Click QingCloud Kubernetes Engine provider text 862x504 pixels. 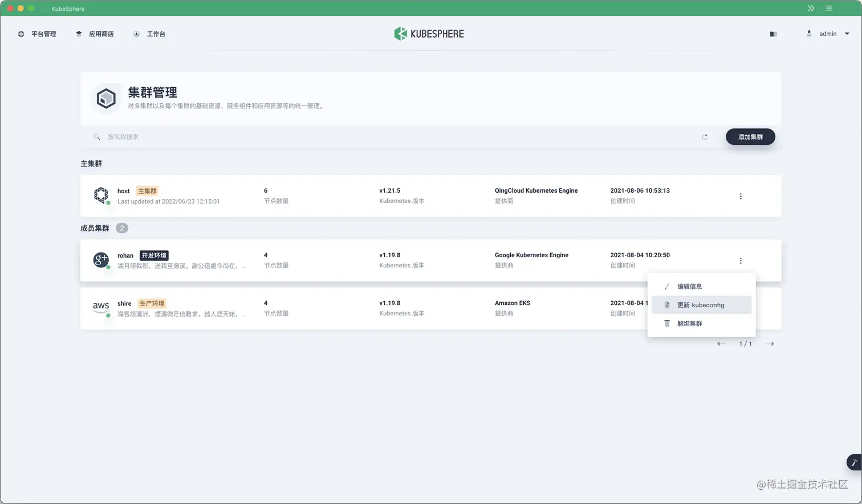pos(536,190)
